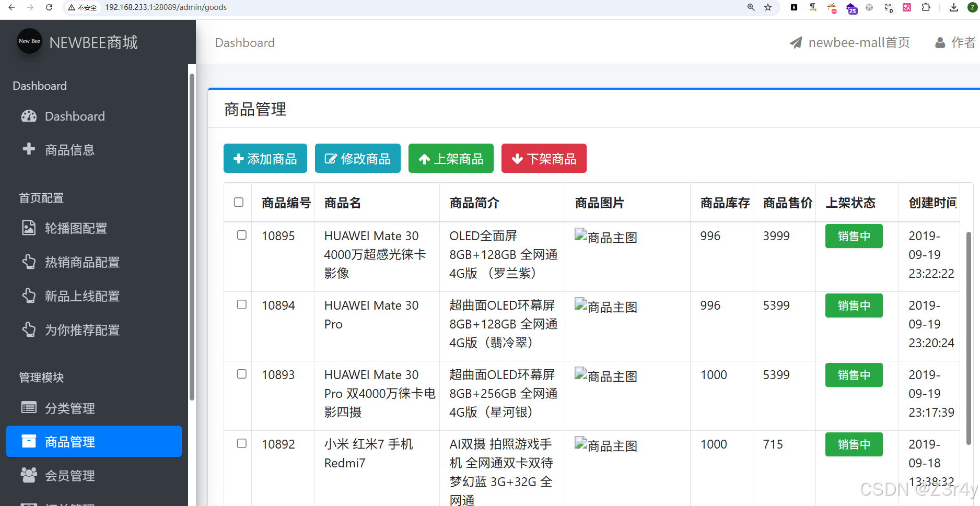Click the sidebar vertical scrollbar

click(x=192, y=237)
